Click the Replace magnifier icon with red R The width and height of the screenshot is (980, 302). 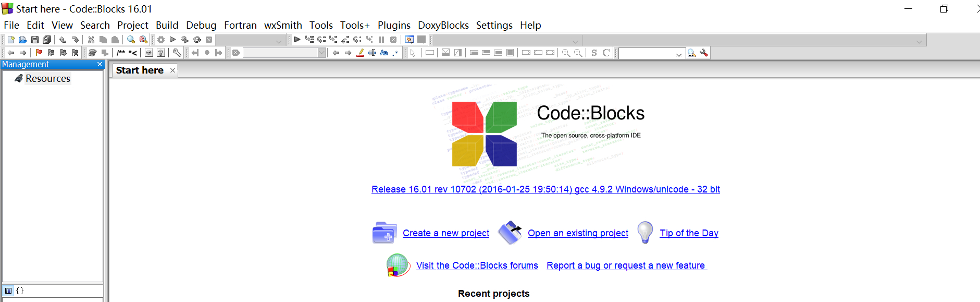[143, 40]
